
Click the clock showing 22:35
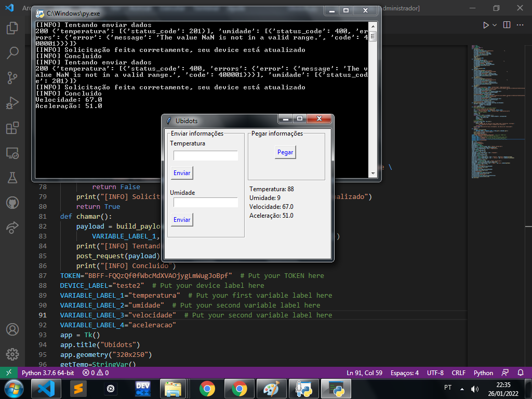pyautogui.click(x=503, y=385)
